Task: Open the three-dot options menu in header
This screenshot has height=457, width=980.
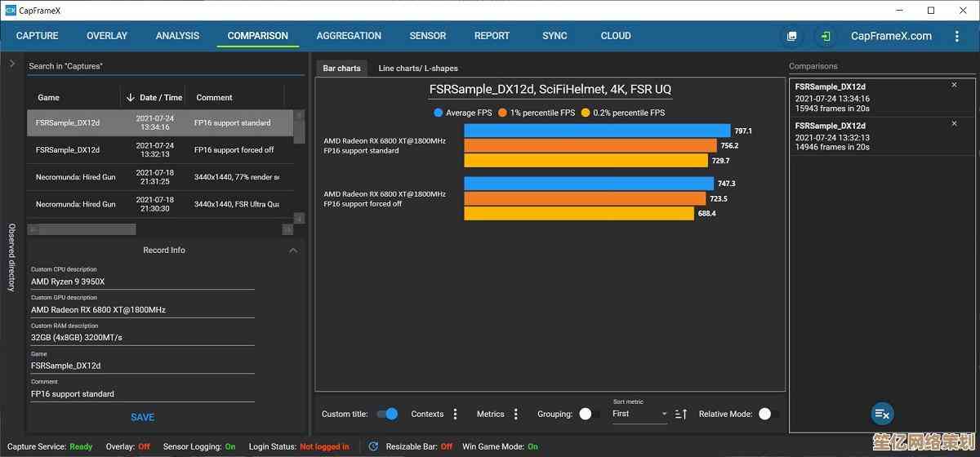Action: click(x=957, y=36)
